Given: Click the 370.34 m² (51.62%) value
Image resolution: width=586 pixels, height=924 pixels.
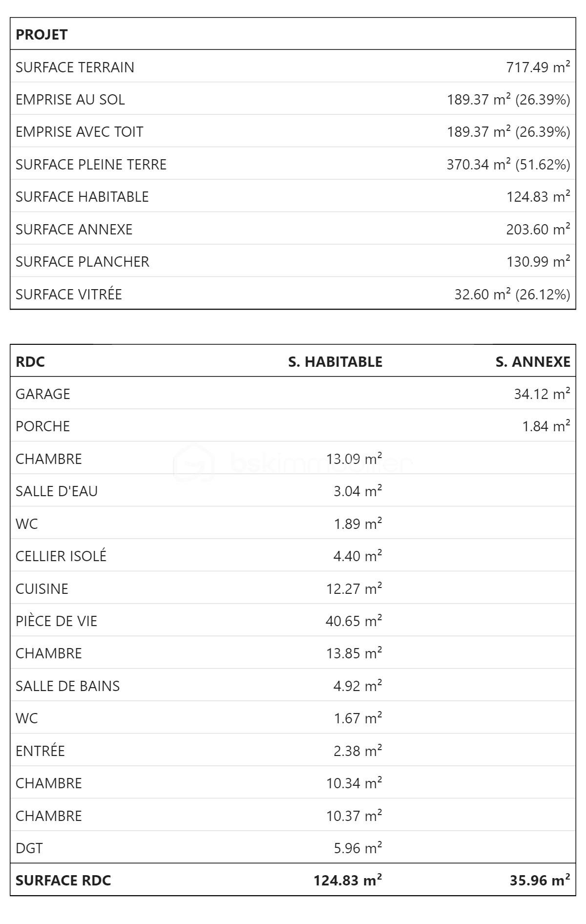Looking at the screenshot, I should coord(508,164).
